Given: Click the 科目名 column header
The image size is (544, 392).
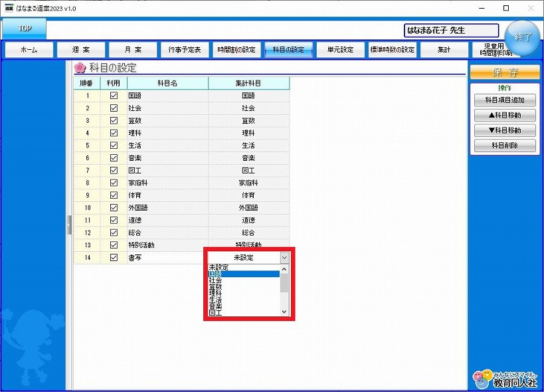Looking at the screenshot, I should tap(167, 83).
